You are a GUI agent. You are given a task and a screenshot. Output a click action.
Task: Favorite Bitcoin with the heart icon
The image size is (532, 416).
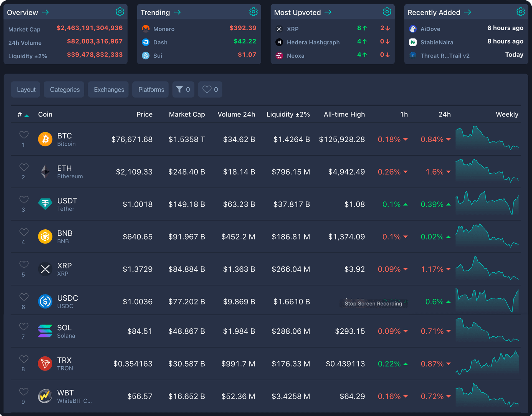pos(24,135)
